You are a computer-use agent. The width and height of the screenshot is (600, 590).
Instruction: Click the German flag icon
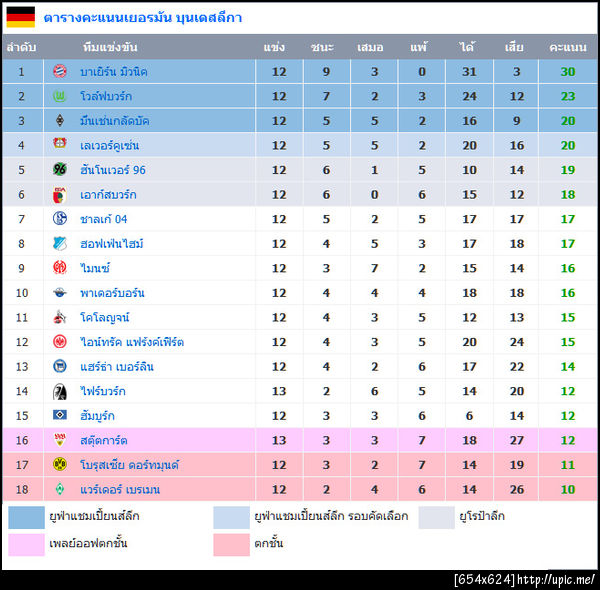[21, 17]
